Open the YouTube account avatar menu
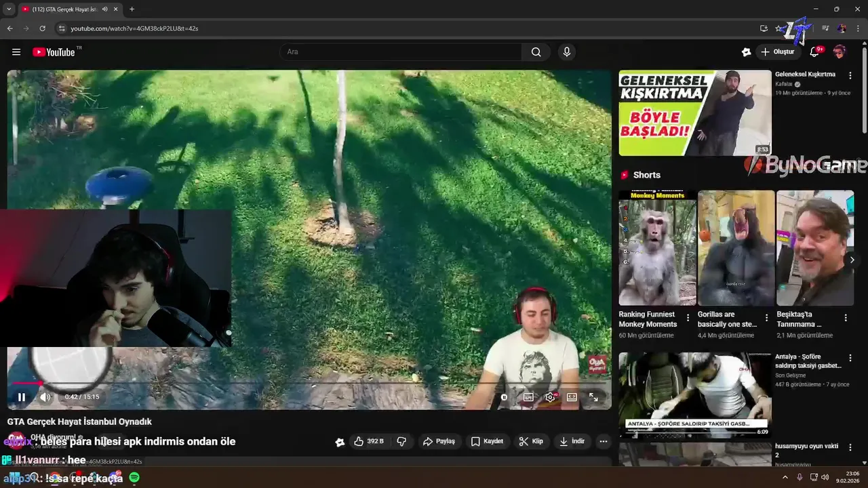 (840, 52)
